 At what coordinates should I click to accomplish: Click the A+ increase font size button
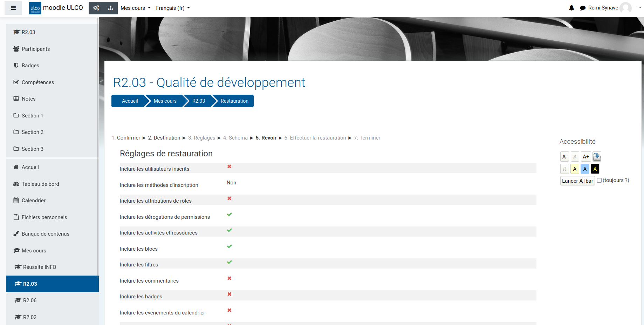[585, 157]
